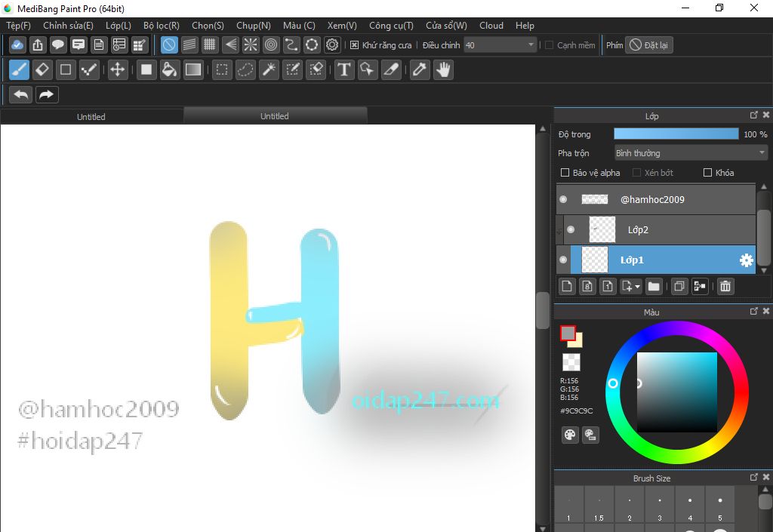Select the Divide tool

coord(391,69)
